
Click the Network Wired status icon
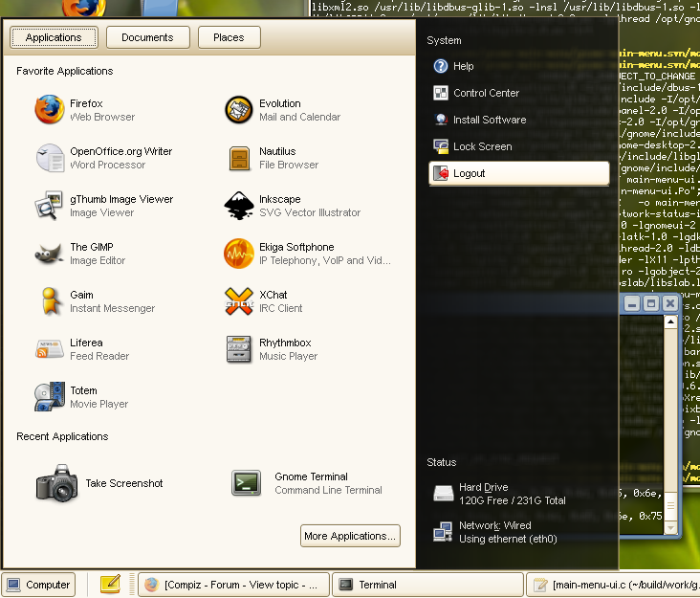tap(443, 532)
